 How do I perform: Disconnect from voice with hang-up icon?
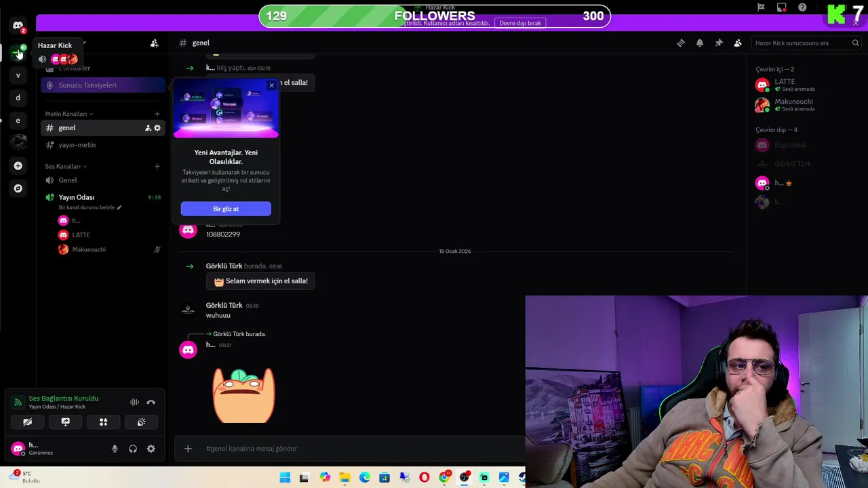coord(151,403)
